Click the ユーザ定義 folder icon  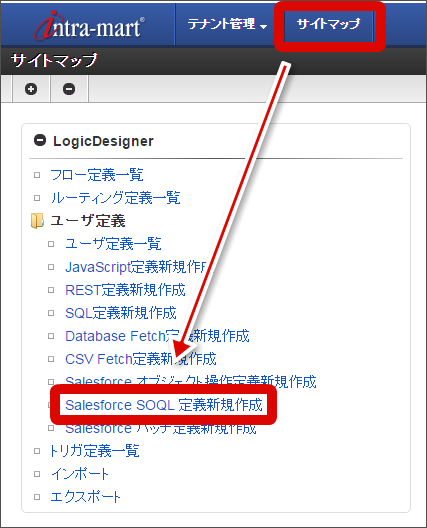coord(37,221)
